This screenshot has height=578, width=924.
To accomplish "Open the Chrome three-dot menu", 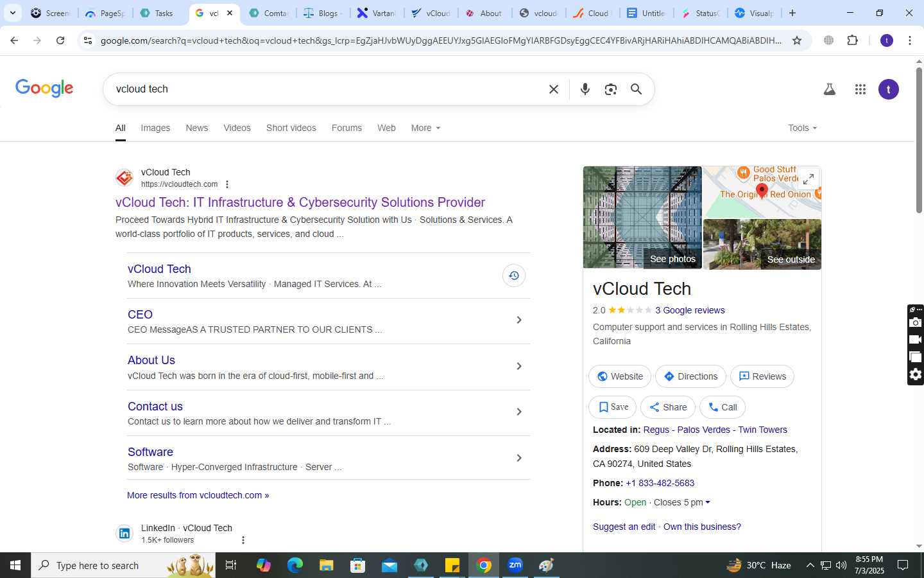I will pos(910,40).
